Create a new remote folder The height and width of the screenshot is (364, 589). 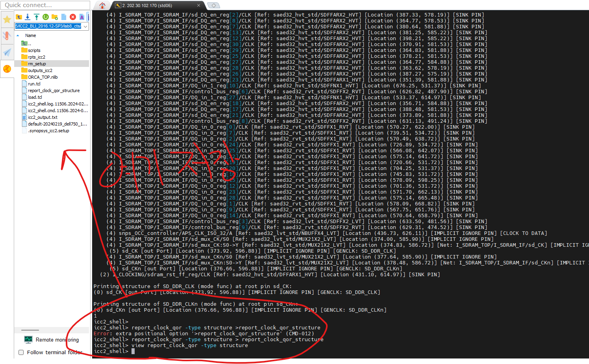55,17
